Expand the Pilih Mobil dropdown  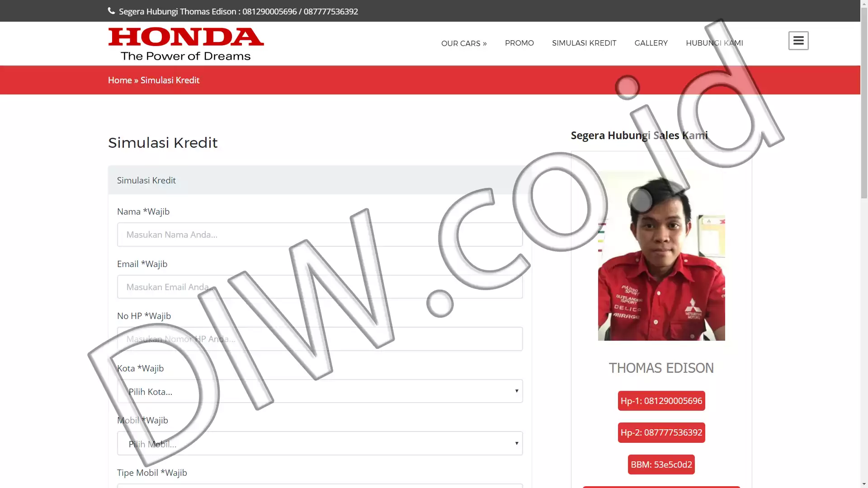pos(320,444)
